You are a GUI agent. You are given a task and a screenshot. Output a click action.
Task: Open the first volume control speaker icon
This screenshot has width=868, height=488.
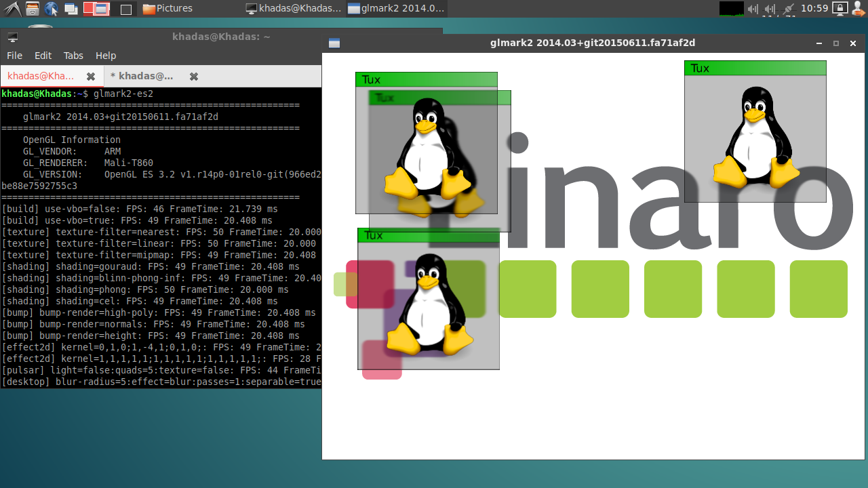point(753,9)
